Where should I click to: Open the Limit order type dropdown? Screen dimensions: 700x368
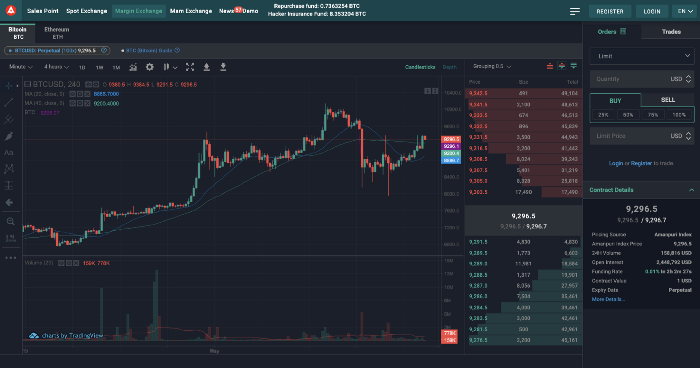point(642,56)
